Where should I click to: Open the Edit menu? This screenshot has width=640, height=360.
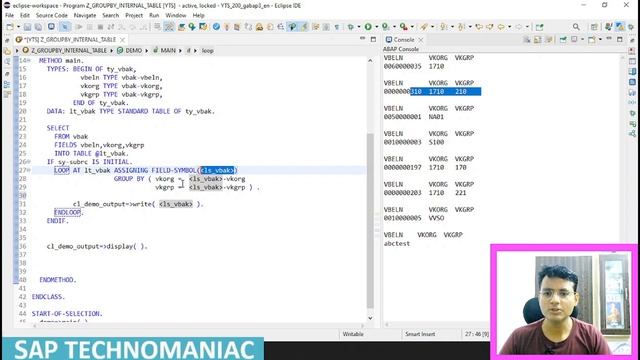coord(25,15)
